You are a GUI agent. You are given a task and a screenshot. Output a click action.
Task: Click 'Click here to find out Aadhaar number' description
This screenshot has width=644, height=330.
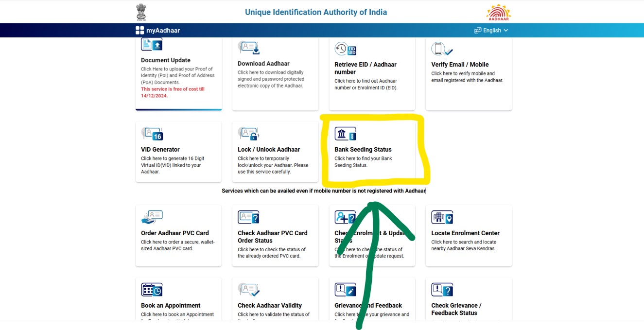(x=366, y=85)
